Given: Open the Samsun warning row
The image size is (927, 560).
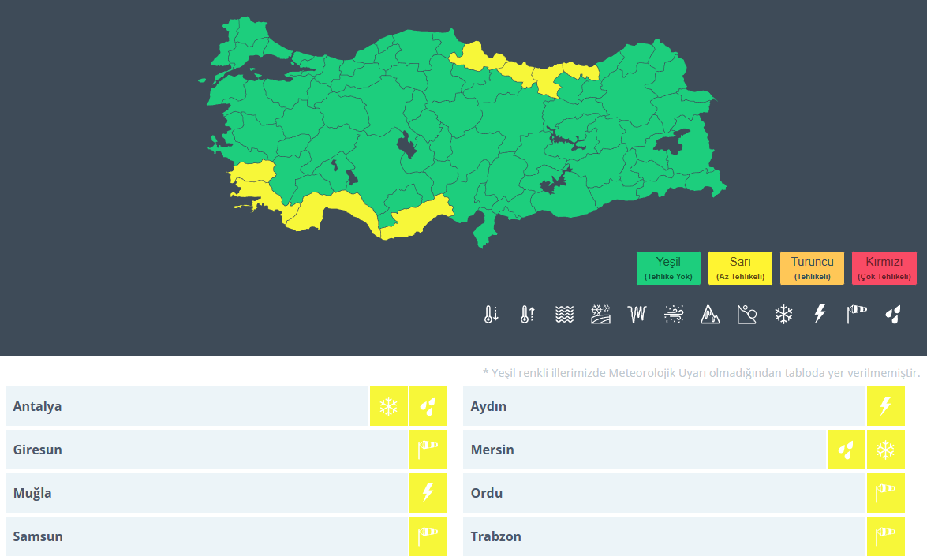Looking at the screenshot, I should click(205, 537).
